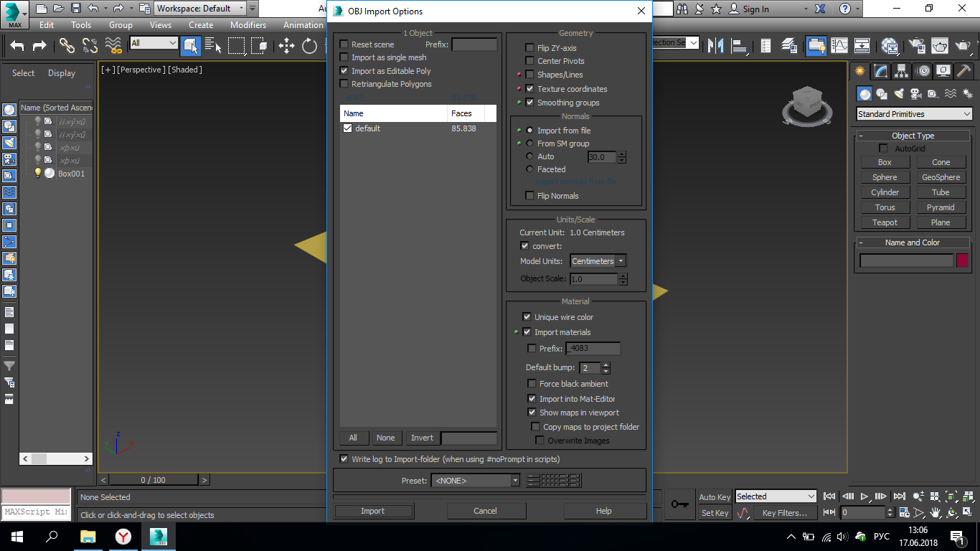The width and height of the screenshot is (980, 551).
Task: Collapse the Name and Color rollout
Action: (913, 242)
